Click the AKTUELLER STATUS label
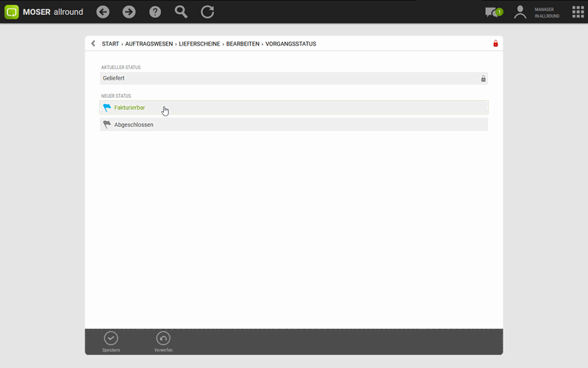The image size is (588, 368). (121, 68)
